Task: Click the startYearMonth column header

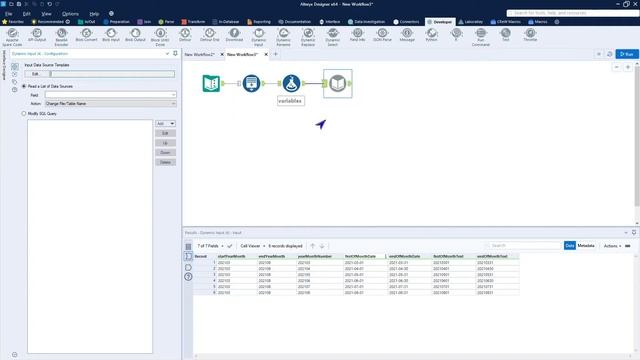Action: [237, 256]
